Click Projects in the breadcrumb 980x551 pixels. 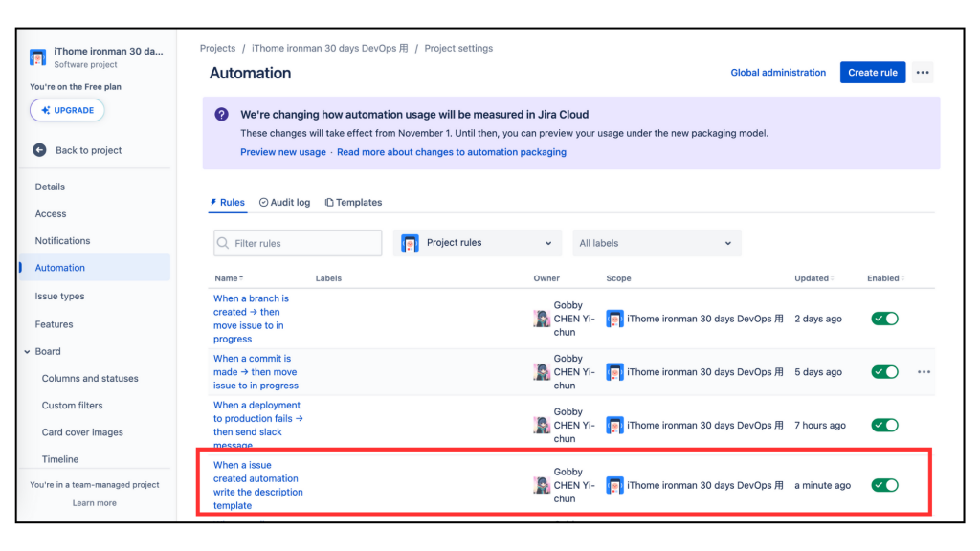click(x=217, y=48)
